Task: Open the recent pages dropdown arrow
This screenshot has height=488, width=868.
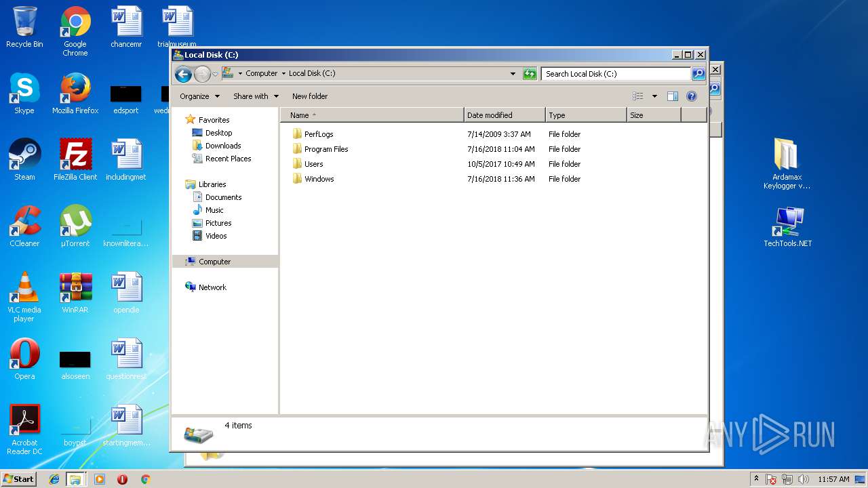Action: coord(215,74)
